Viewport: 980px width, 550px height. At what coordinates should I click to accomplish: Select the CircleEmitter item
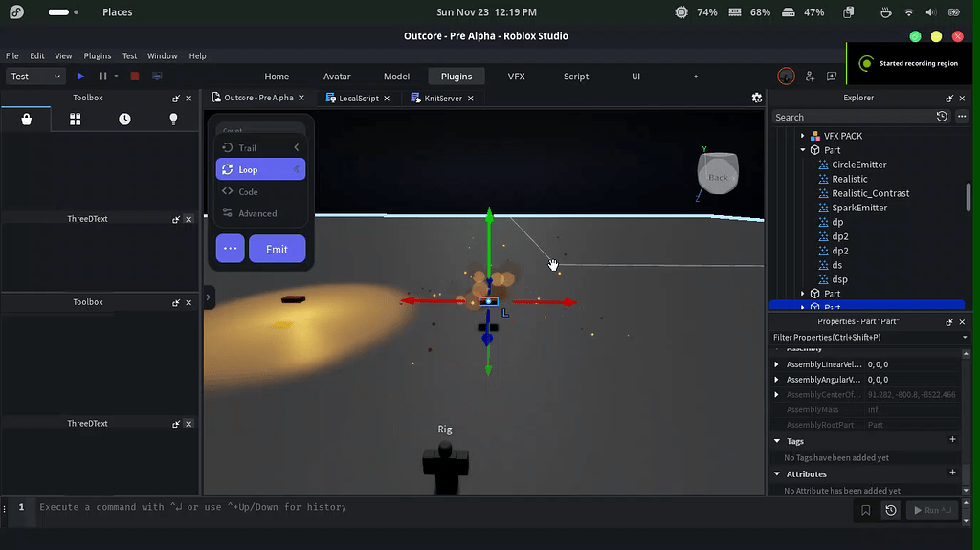click(x=858, y=165)
